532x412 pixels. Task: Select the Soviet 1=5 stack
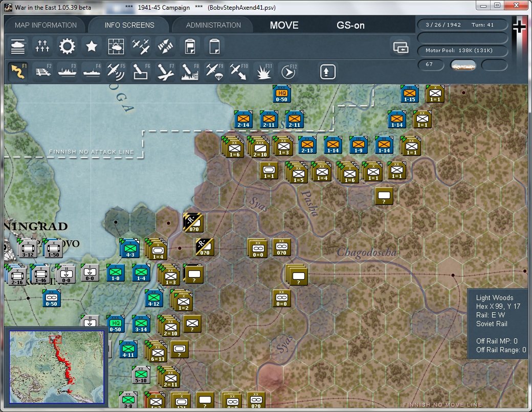click(x=298, y=173)
